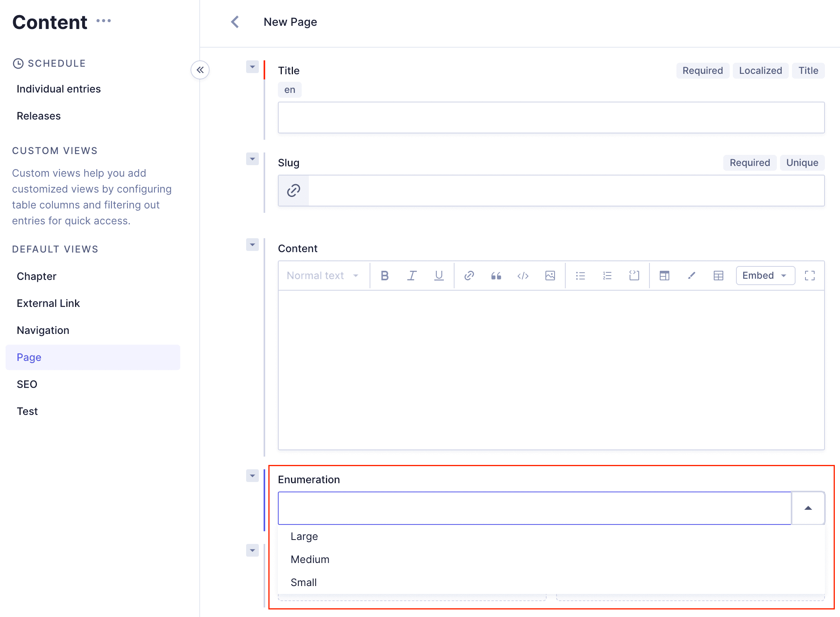Screen dimensions: 840x617
Task: Switch to the SEO default view
Action: pyautogui.click(x=27, y=384)
